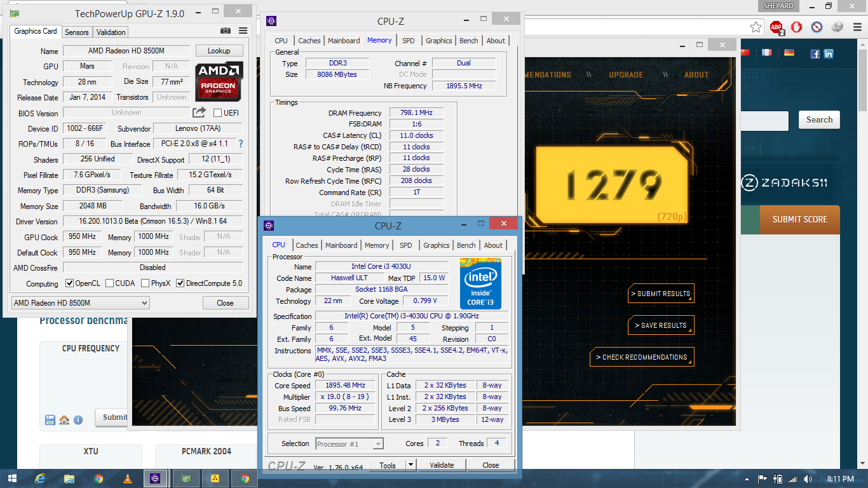This screenshot has height=488, width=868.
Task: Open the Mainboard tab in the front CPU-Z window
Action: point(341,245)
